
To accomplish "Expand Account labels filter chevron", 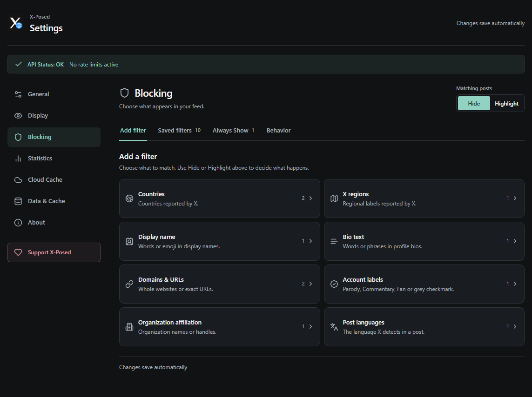I will [515, 284].
